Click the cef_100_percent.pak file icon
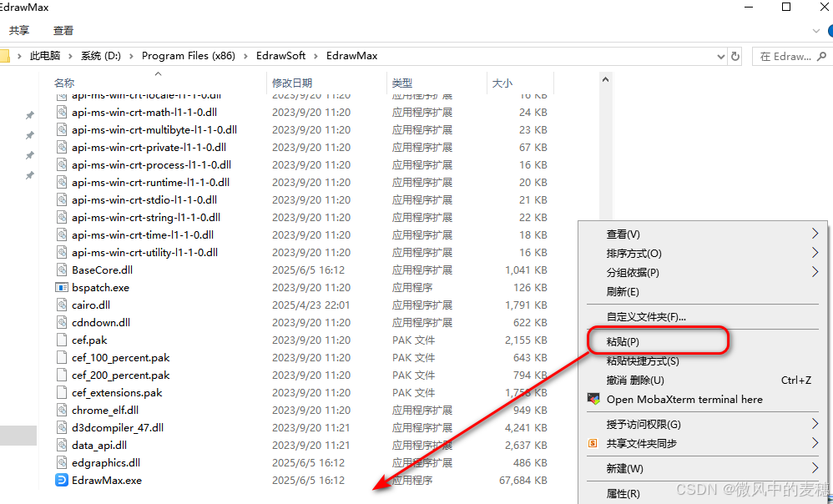The width and height of the screenshot is (833, 504). pyautogui.click(x=62, y=357)
